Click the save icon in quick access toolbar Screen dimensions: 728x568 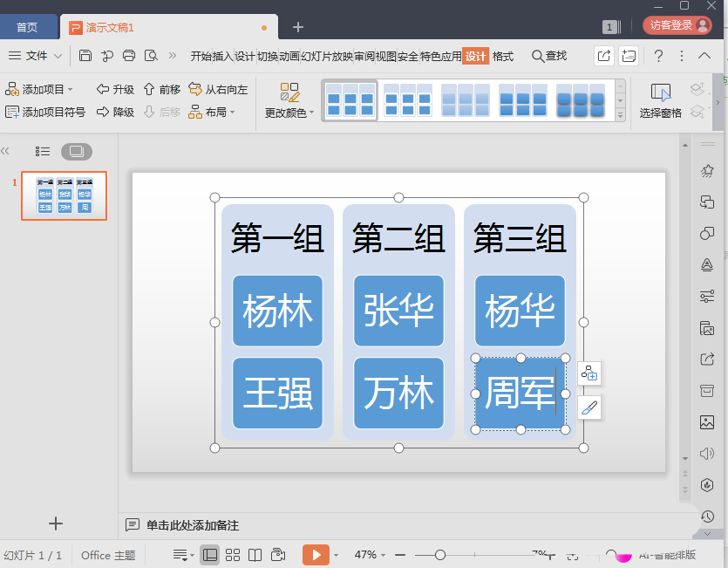click(x=85, y=56)
